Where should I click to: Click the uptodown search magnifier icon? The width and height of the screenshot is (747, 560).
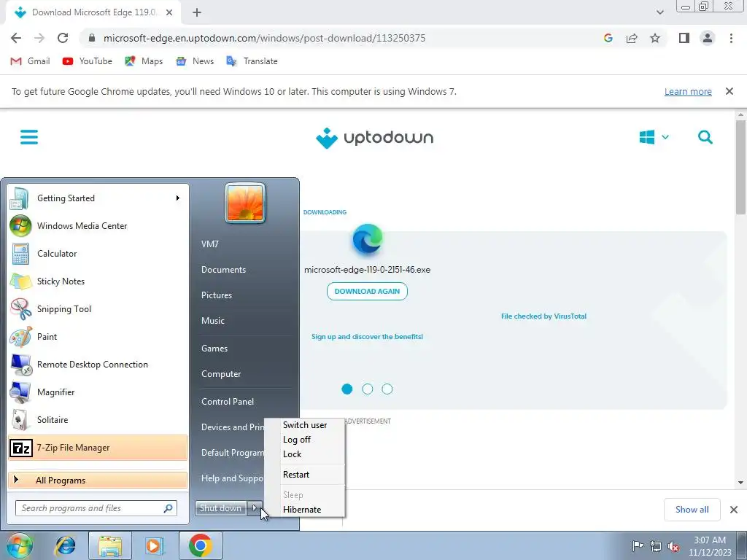point(705,137)
